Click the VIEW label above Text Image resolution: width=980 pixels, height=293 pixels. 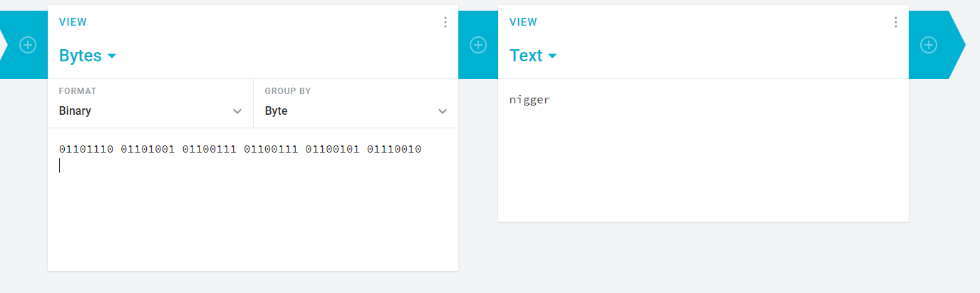(523, 22)
